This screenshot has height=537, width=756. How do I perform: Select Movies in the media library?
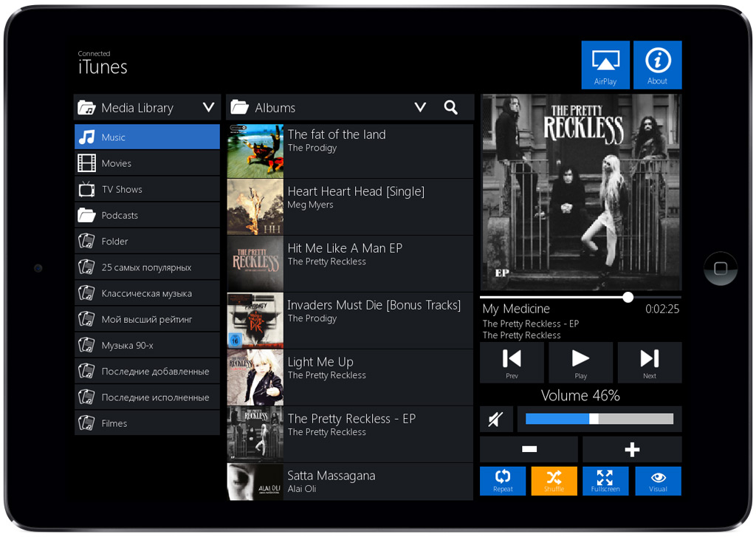[x=147, y=163]
